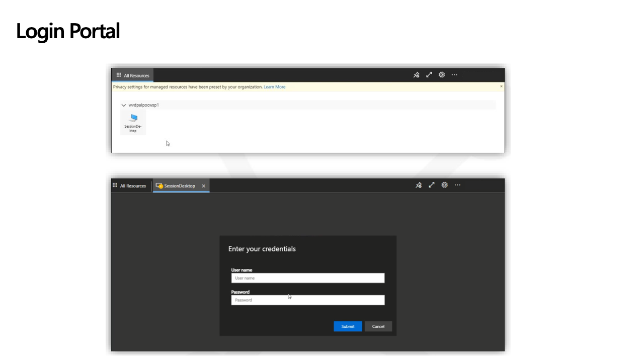
Task: Click the "Privacy settings for managed resources" banner text
Action: 188,87
